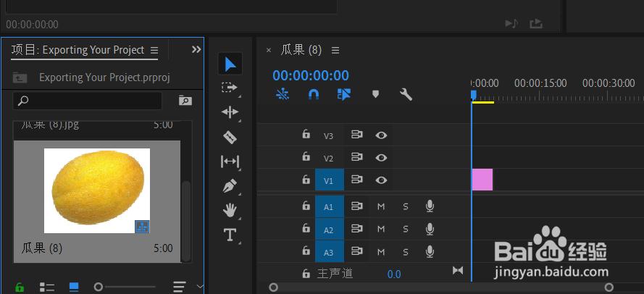Select the Ripple Edit tool
This screenshot has width=644, height=294.
[x=230, y=112]
